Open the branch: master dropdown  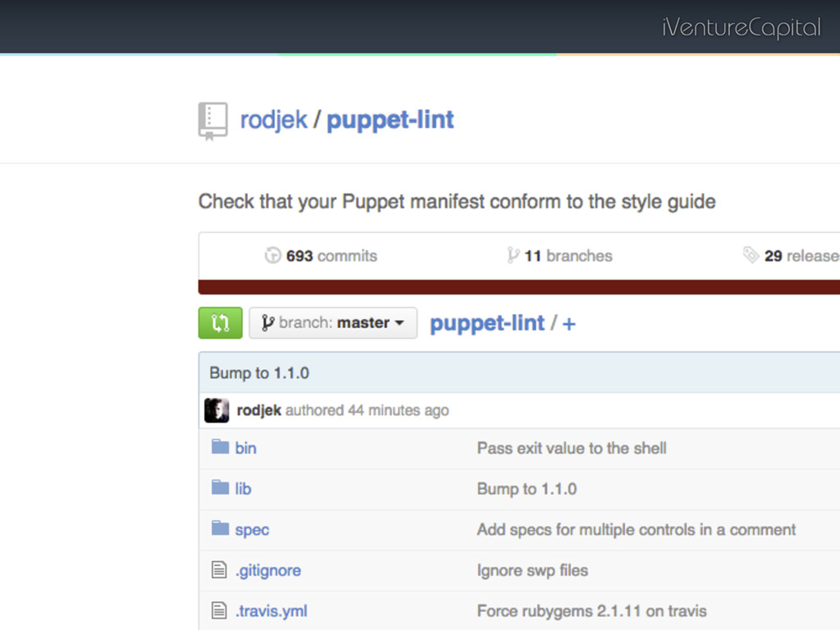coord(333,323)
